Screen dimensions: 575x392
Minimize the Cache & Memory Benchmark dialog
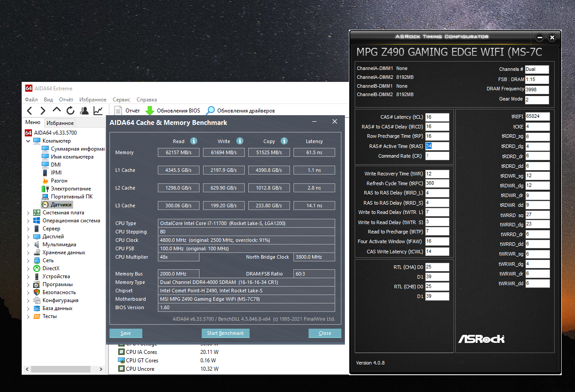pos(314,122)
